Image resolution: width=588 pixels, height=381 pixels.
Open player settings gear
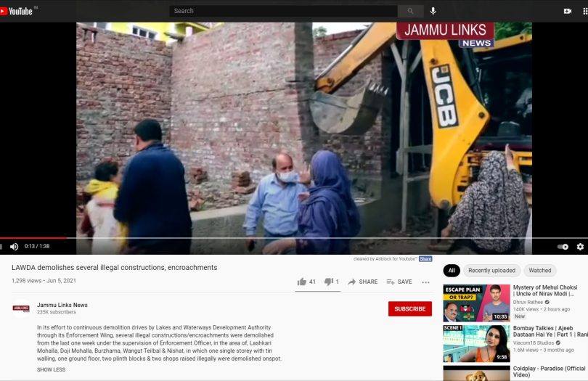[x=580, y=247]
